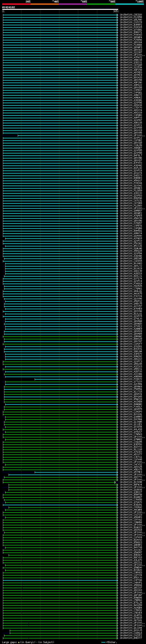Select the UniRef100_A9PI59 label
146x644 pixels.
(131, 70)
